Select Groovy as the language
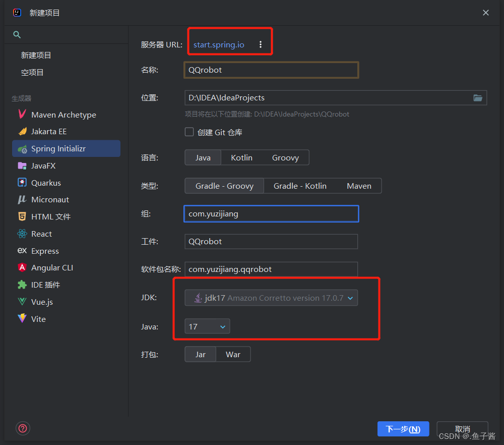504x445 pixels. pyautogui.click(x=285, y=157)
